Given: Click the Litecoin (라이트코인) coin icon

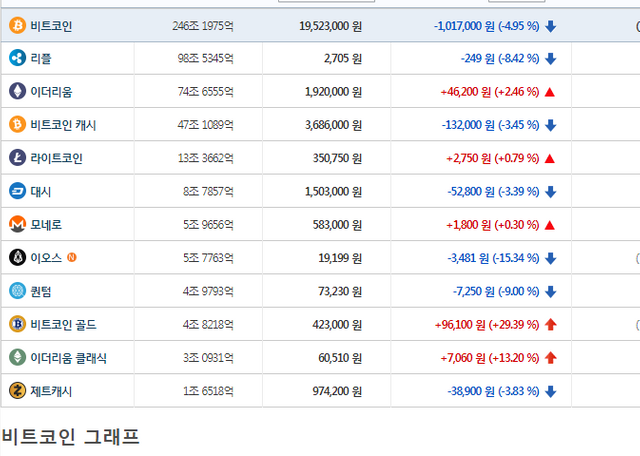Looking at the screenshot, I should coord(17,158).
